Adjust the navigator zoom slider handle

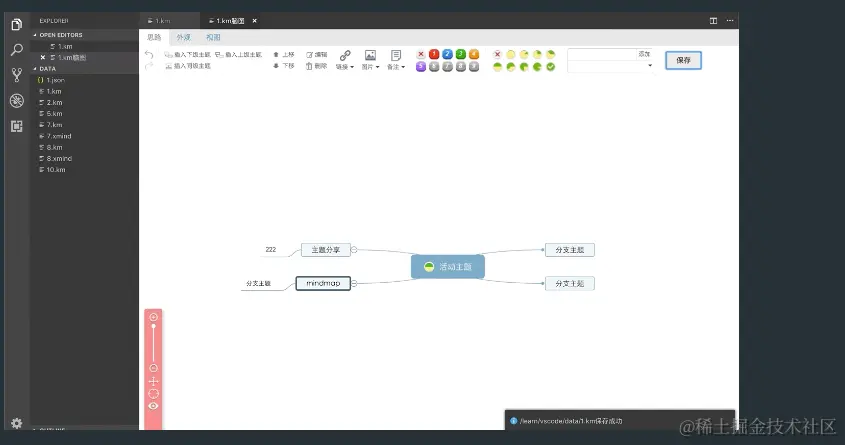(154, 326)
